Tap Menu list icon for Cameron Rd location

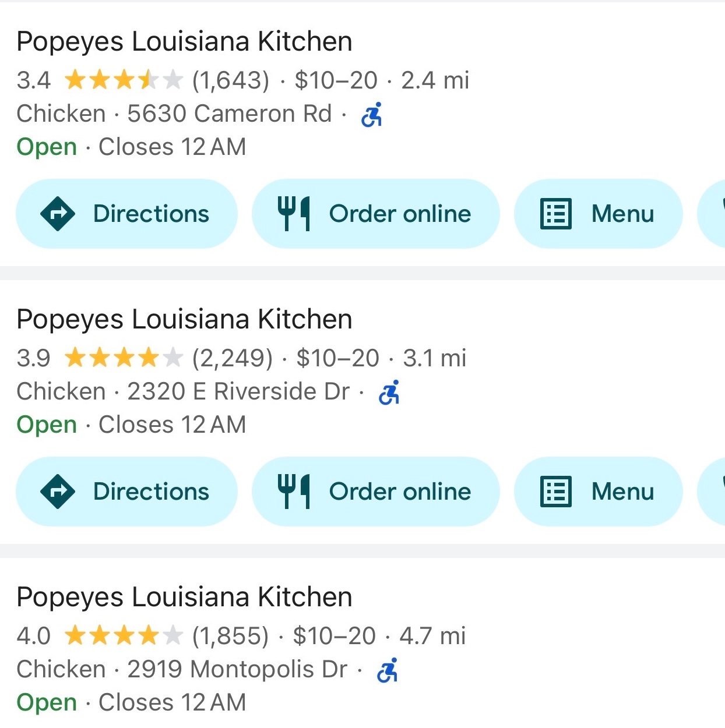point(556,214)
